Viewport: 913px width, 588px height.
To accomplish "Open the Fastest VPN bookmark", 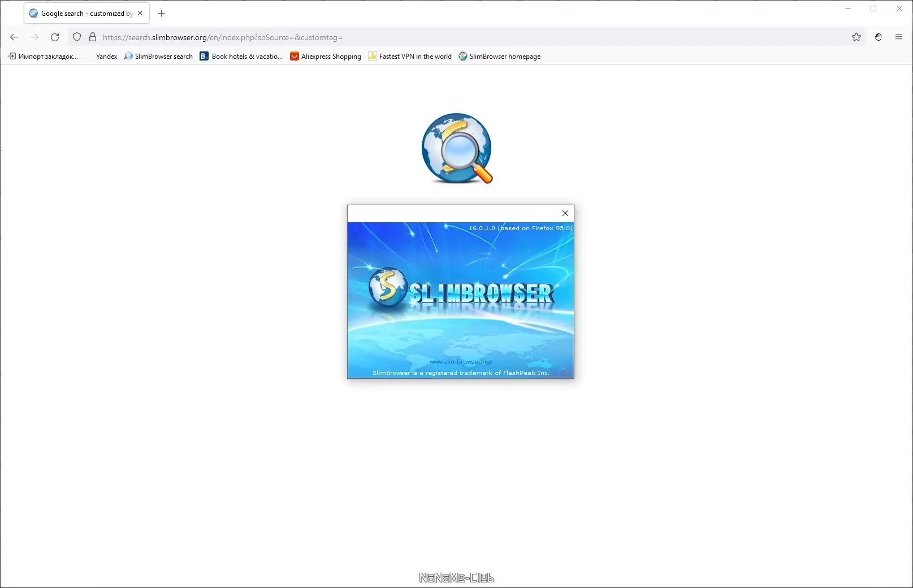I will coord(410,56).
